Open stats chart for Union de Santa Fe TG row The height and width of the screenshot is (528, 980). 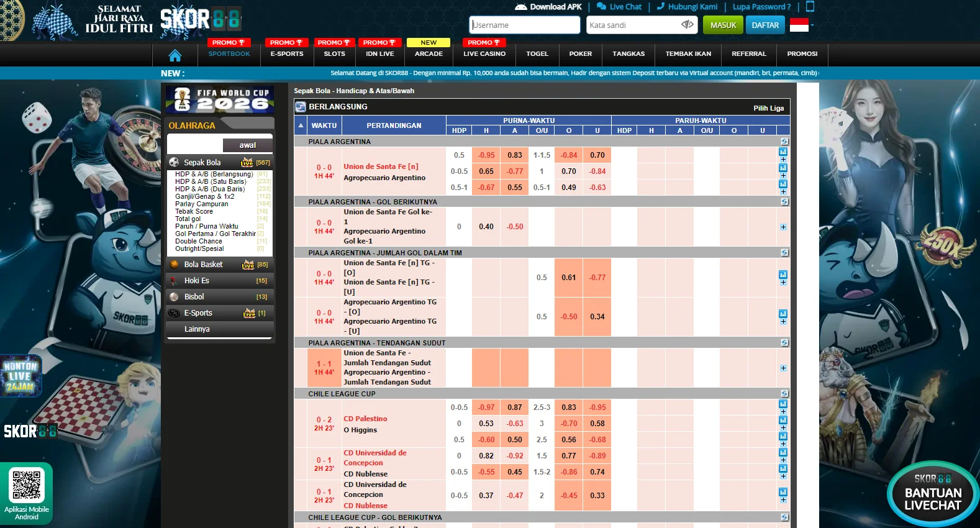783,275
